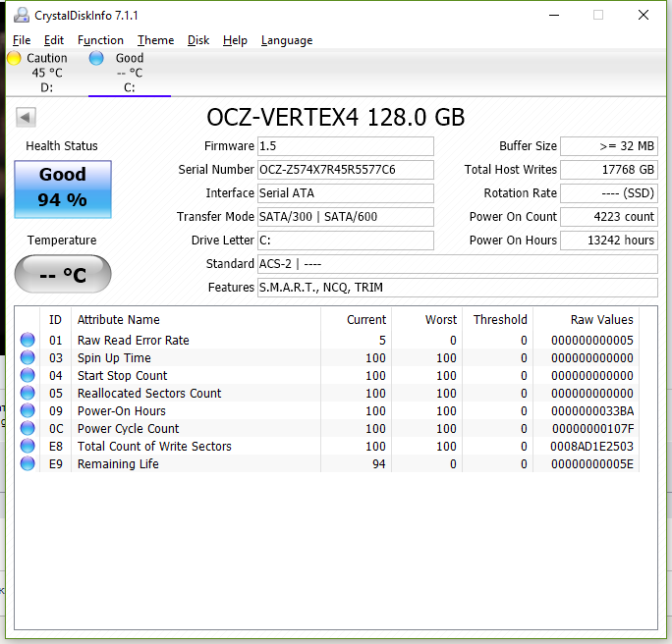Click the Total Host Writes value 17768 GB
672x644 pixels.
pyautogui.click(x=609, y=170)
